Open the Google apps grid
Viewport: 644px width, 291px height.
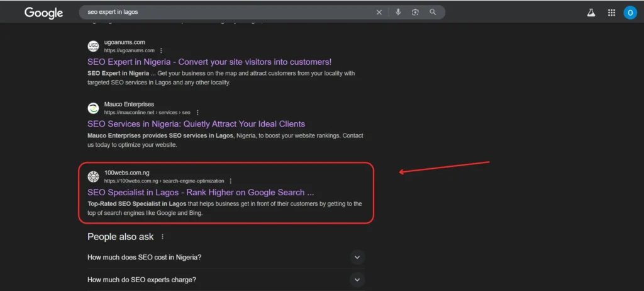[611, 13]
